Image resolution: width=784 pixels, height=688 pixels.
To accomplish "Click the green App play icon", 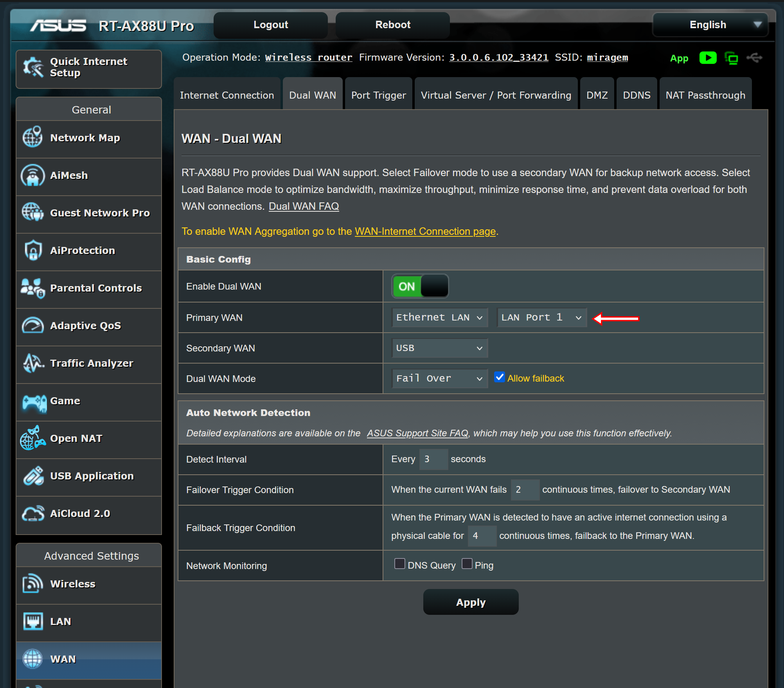I will point(708,58).
